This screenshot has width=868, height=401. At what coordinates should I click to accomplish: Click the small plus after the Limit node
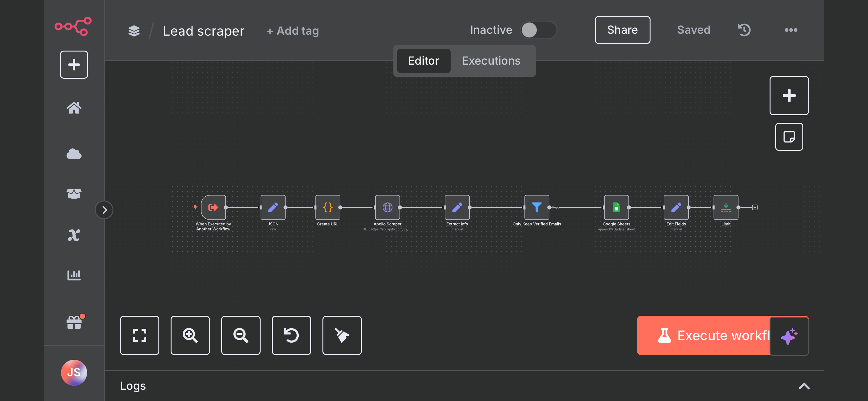(755, 207)
